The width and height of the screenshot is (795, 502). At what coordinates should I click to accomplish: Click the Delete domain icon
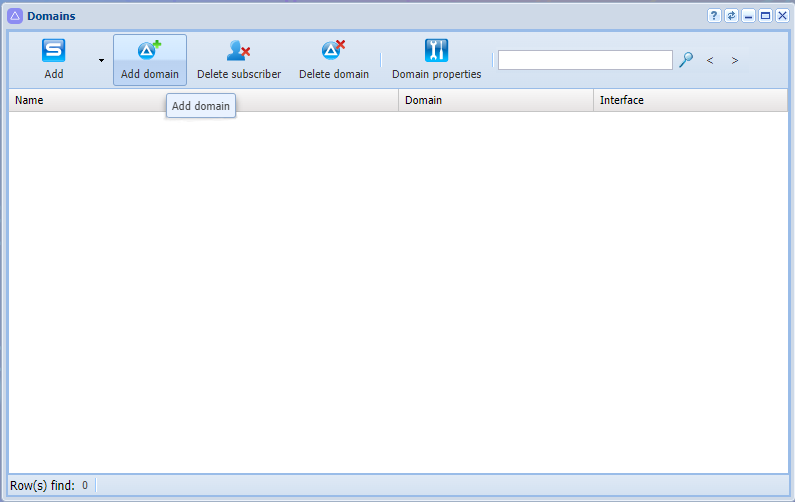[x=334, y=50]
